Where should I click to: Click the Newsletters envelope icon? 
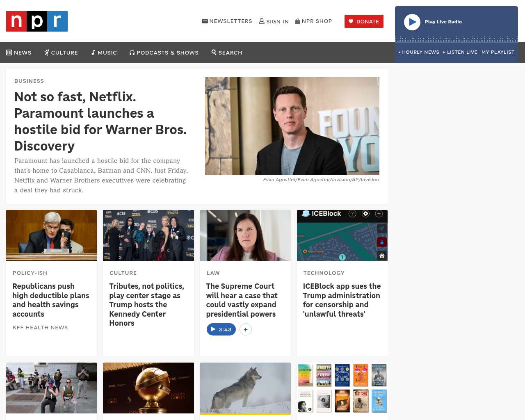[205, 21]
